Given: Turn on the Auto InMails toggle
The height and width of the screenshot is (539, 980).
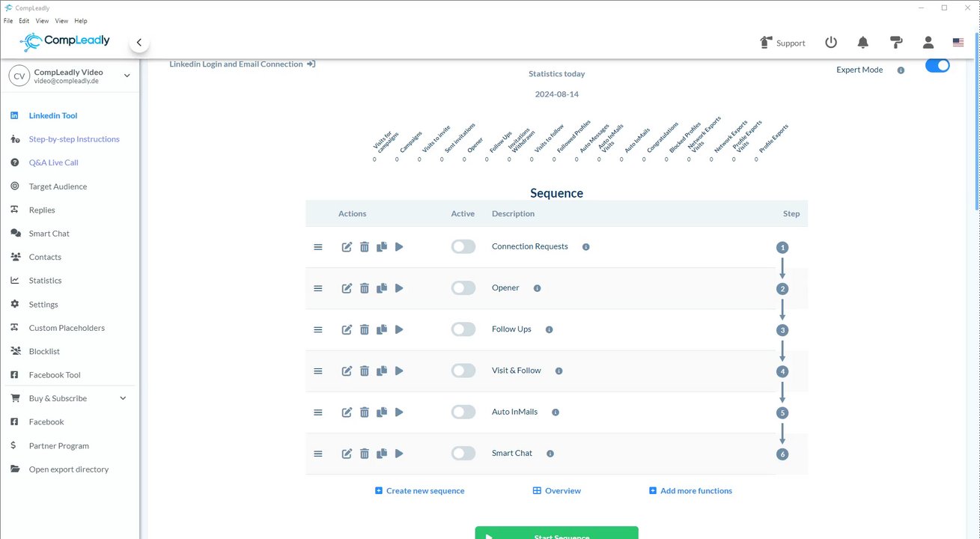Looking at the screenshot, I should [x=463, y=412].
